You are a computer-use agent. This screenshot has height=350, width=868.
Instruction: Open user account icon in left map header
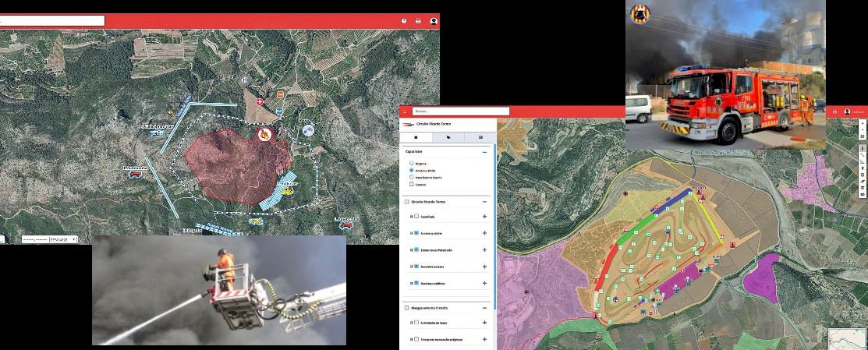(434, 21)
